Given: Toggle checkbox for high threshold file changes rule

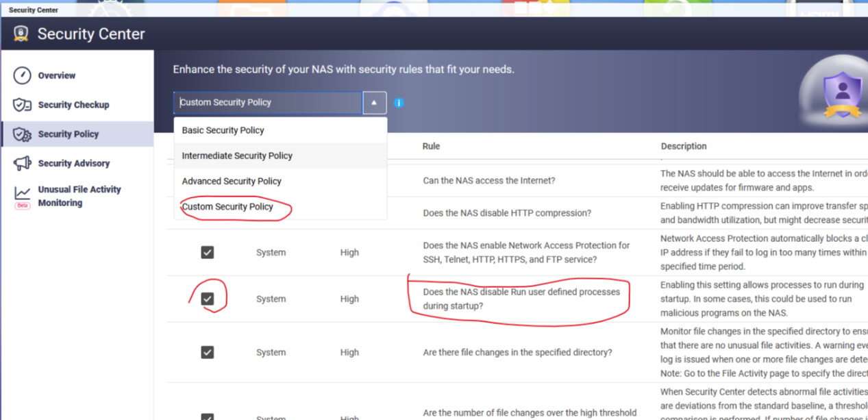Looking at the screenshot, I should click(208, 417).
